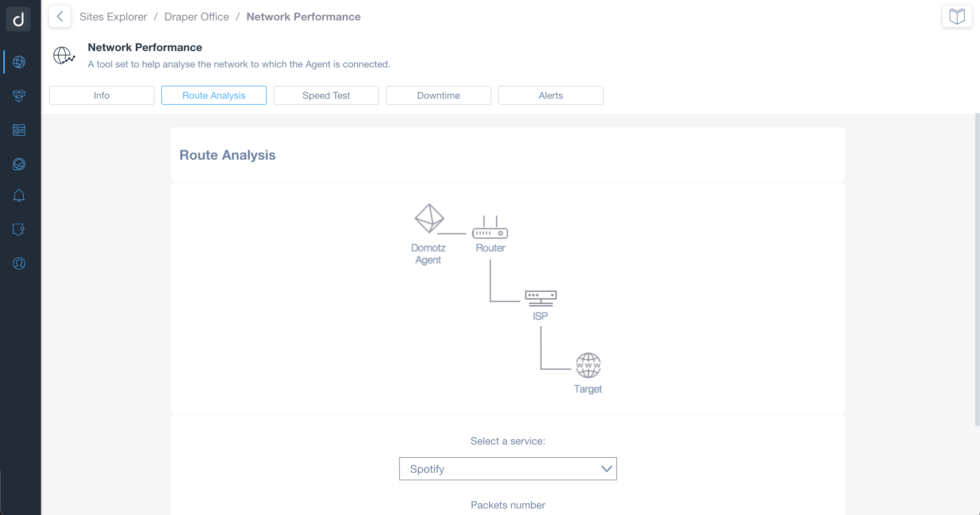The width and height of the screenshot is (980, 515).
Task: Open the Alerts tab
Action: [550, 95]
